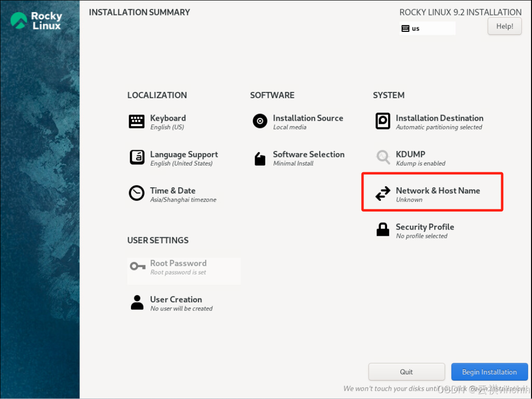This screenshot has width=532, height=399.
Task: Open the KDUMP label
Action: click(x=411, y=154)
